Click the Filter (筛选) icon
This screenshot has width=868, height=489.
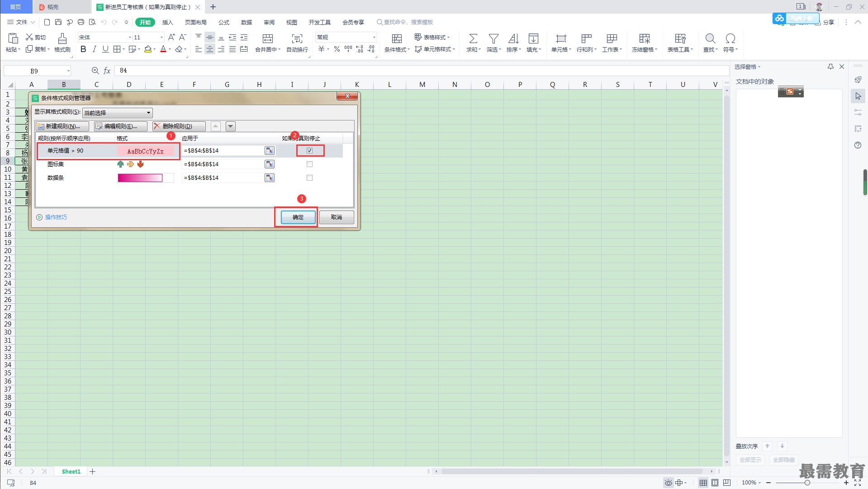tap(493, 38)
